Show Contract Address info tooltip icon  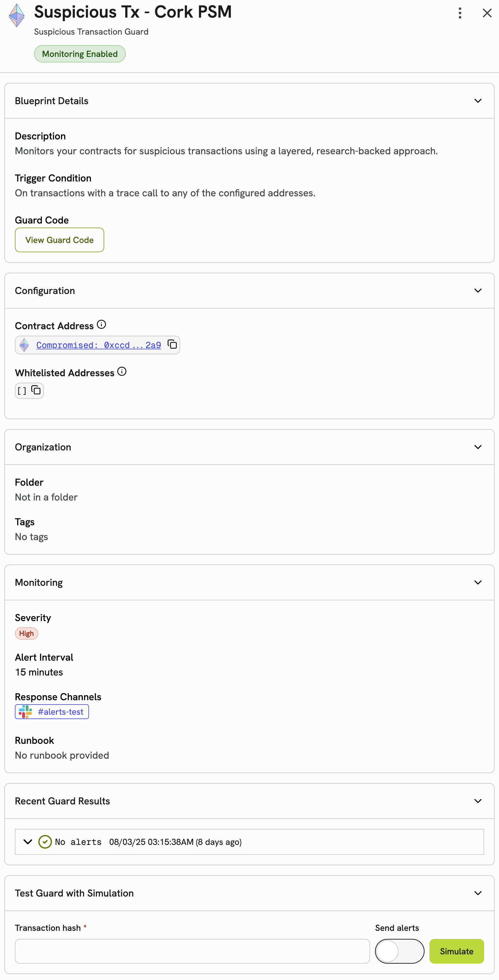pos(101,325)
